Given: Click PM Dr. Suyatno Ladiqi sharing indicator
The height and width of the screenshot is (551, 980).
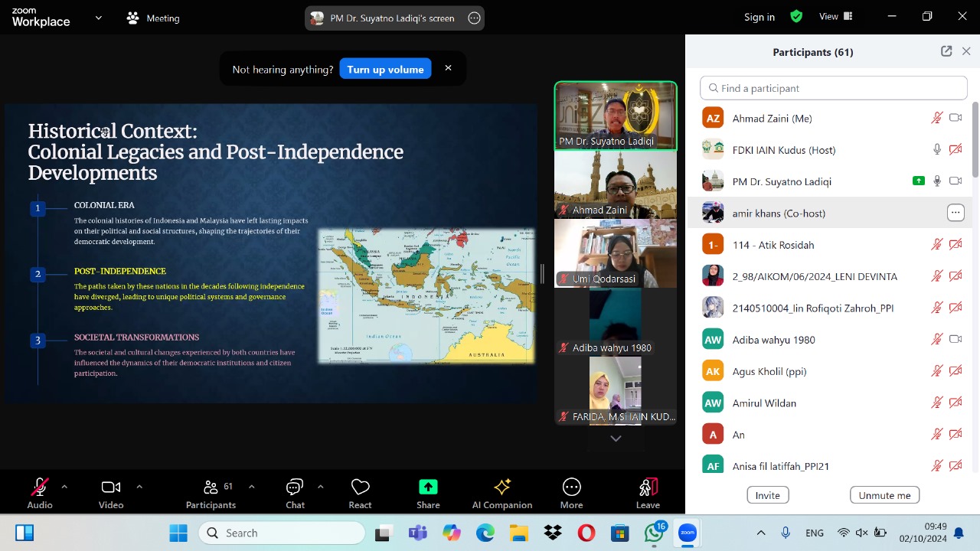Looking at the screenshot, I should pyautogui.click(x=919, y=181).
